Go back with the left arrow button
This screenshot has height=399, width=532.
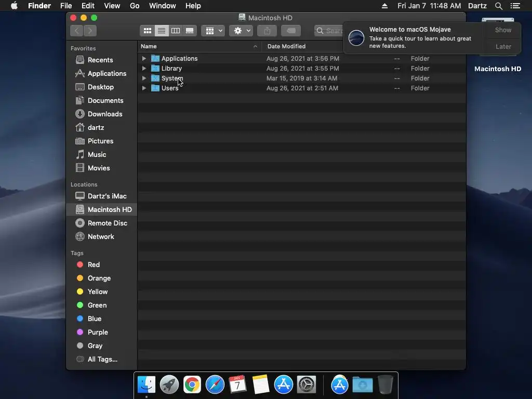coord(77,31)
